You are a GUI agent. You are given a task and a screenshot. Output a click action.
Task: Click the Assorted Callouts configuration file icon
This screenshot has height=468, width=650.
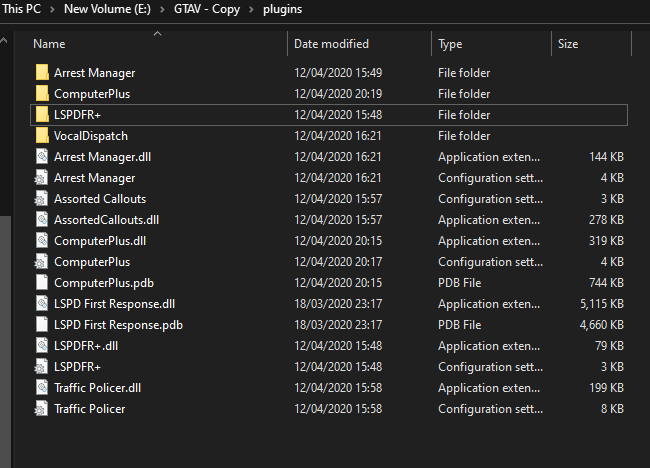click(x=41, y=199)
